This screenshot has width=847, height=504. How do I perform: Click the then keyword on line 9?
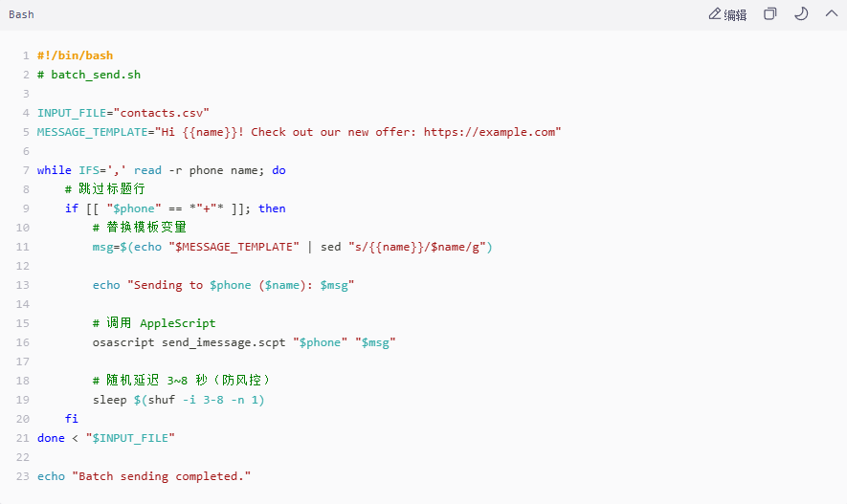(272, 208)
